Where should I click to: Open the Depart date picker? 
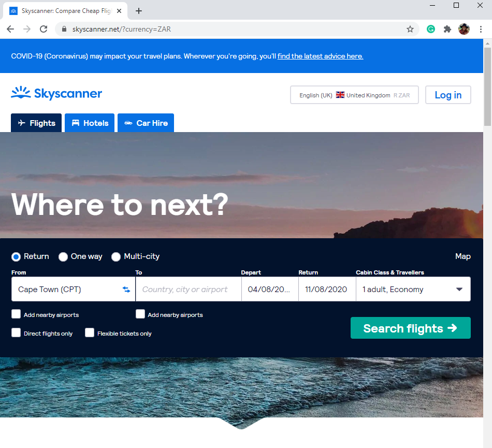(x=270, y=289)
